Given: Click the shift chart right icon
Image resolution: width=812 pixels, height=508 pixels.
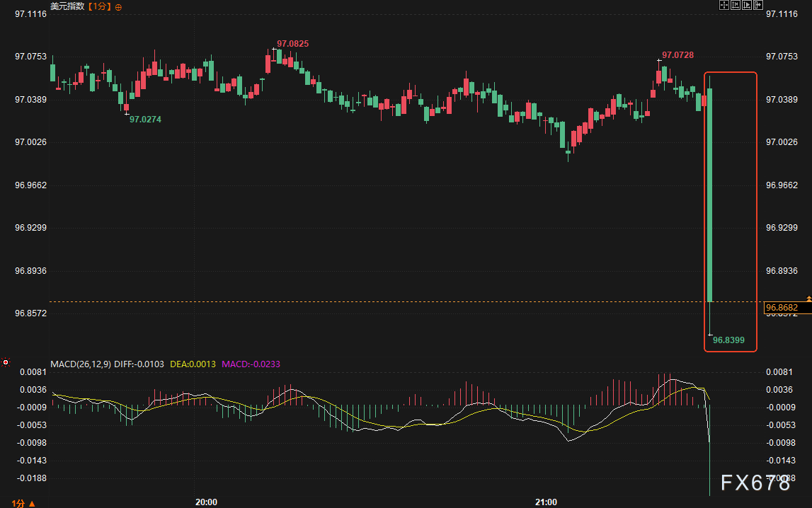Looking at the screenshot, I should pyautogui.click(x=758, y=5).
